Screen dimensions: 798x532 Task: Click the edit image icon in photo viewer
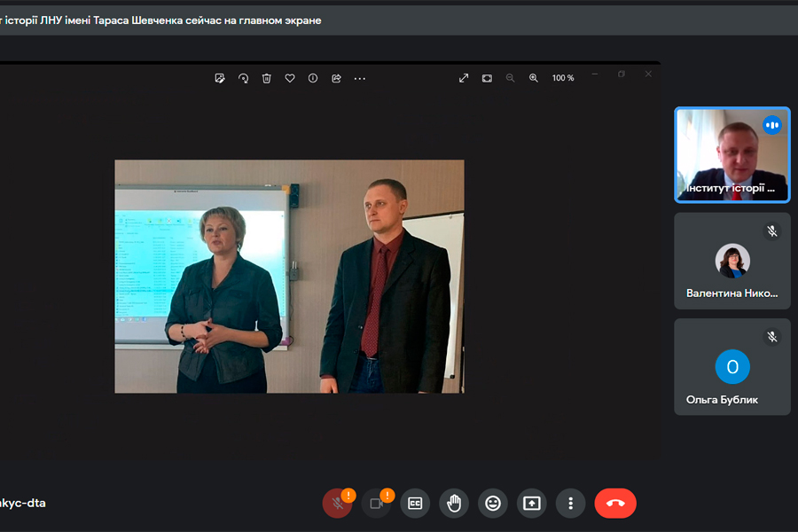(220, 78)
